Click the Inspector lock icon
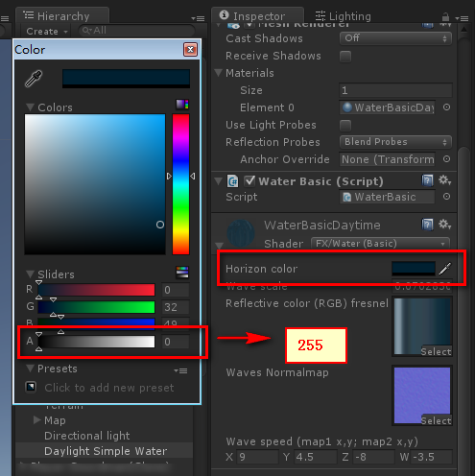Screen dimensions: 475x476 (445, 16)
